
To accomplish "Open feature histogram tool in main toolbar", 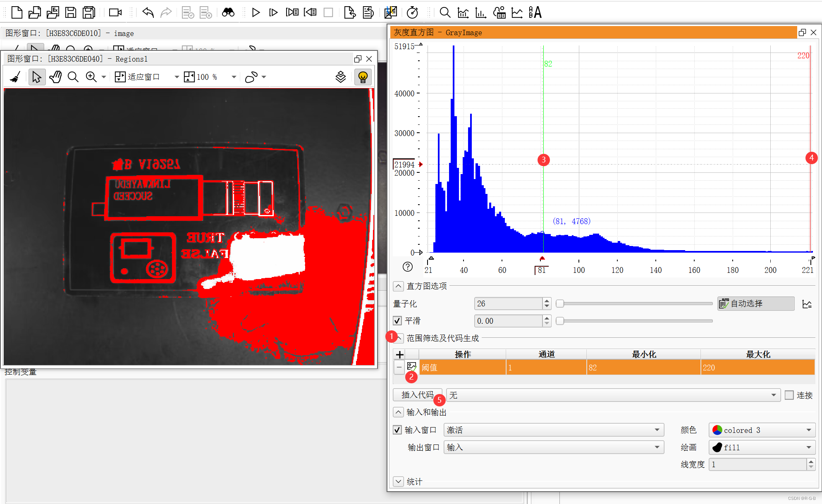I will click(x=481, y=12).
